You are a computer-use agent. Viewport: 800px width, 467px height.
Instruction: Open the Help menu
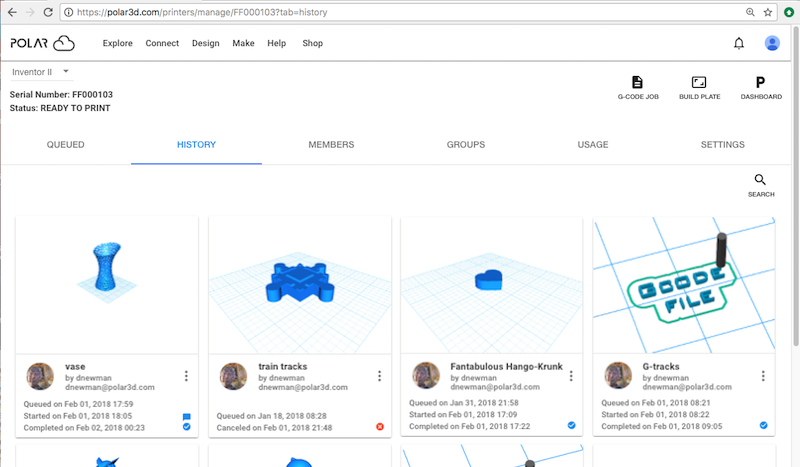277,43
